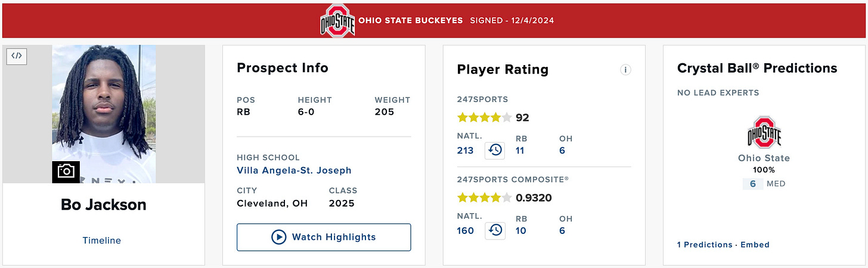
Task: Open Composite ranking history clock icon
Action: point(495,230)
